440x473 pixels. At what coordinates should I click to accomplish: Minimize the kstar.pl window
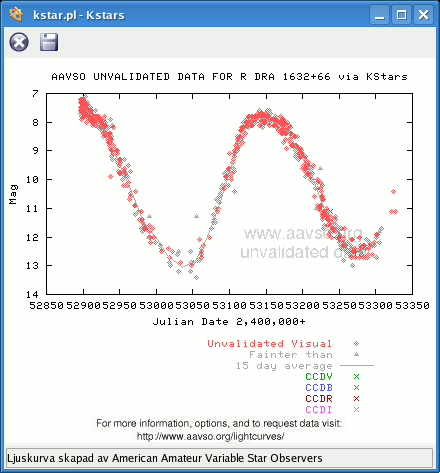coord(379,15)
